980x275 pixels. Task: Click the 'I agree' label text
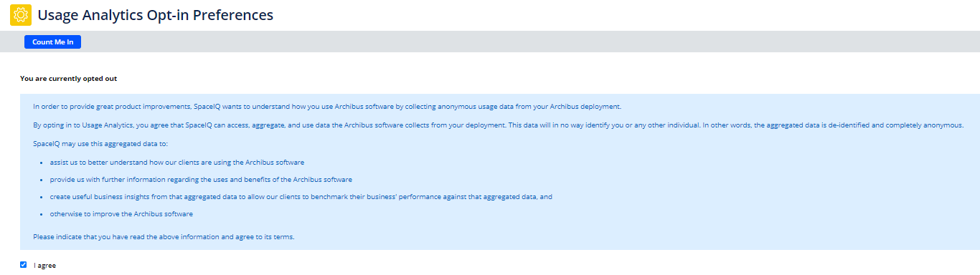[x=44, y=266]
